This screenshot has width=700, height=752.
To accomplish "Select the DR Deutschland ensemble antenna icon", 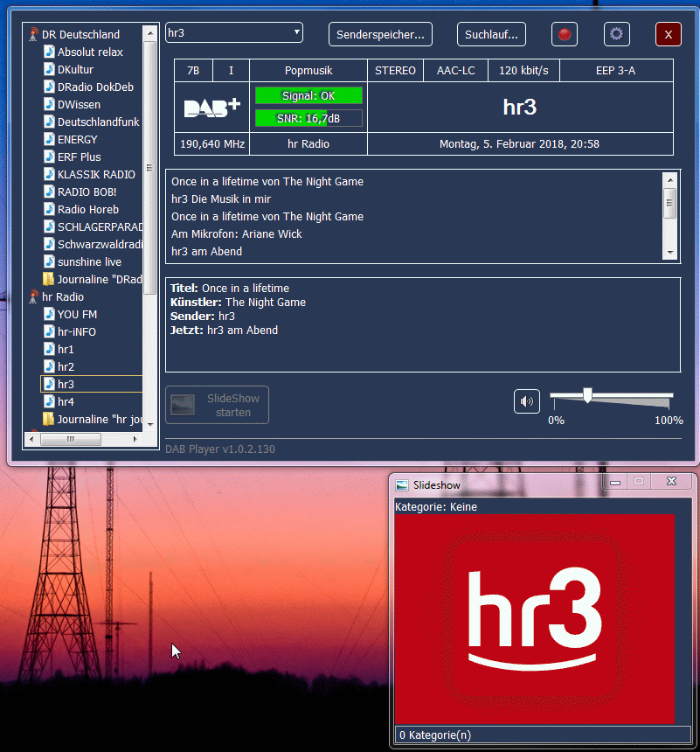I will pyautogui.click(x=33, y=34).
